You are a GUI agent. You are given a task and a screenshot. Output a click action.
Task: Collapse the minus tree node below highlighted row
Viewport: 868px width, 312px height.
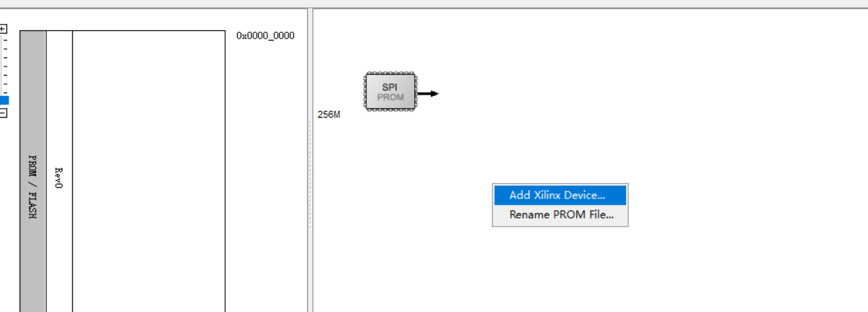4,113
